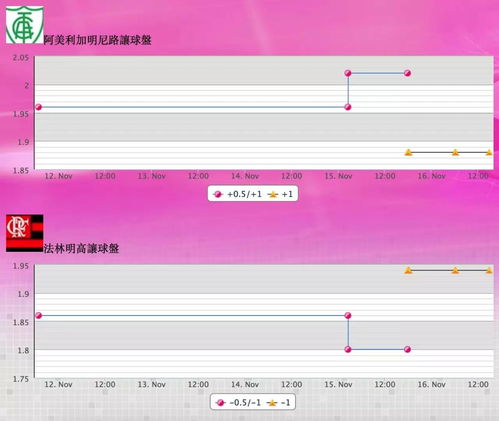Click the 1.9 y-axis label in top chart
499x421 pixels.
pos(23,142)
